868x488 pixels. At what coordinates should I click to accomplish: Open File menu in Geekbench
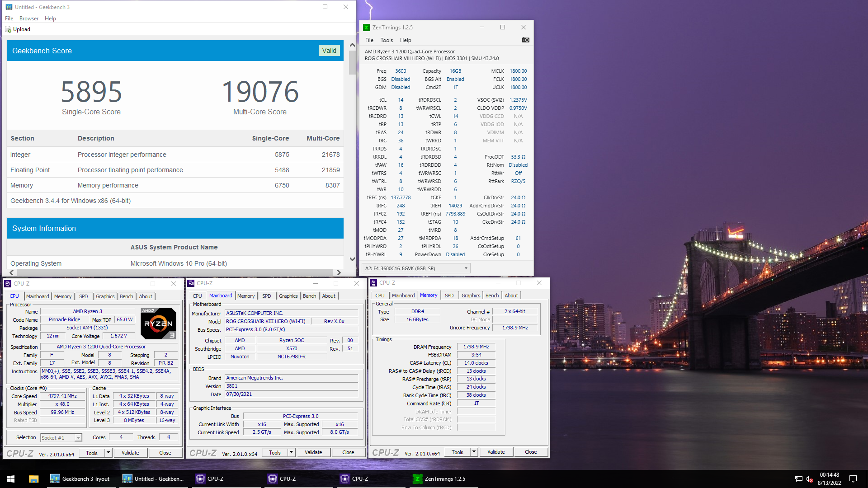pos(9,19)
